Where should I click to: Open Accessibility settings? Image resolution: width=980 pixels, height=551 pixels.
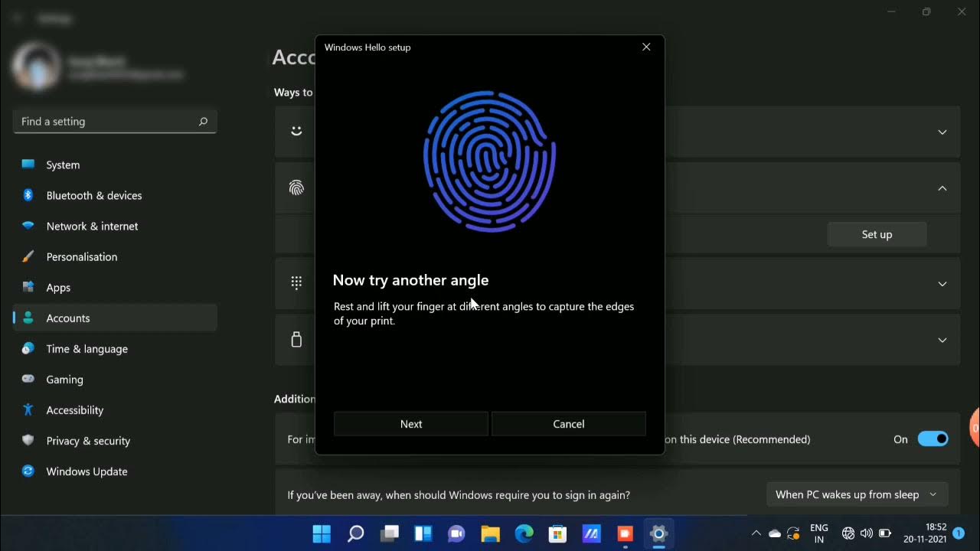click(115, 409)
